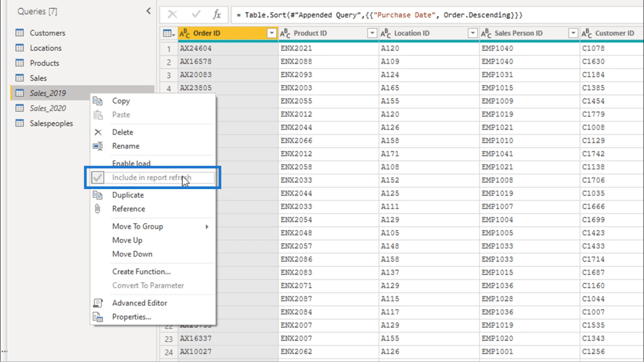This screenshot has height=362, width=644.
Task: Open the Product ID column filter dropdown
Action: [372, 33]
